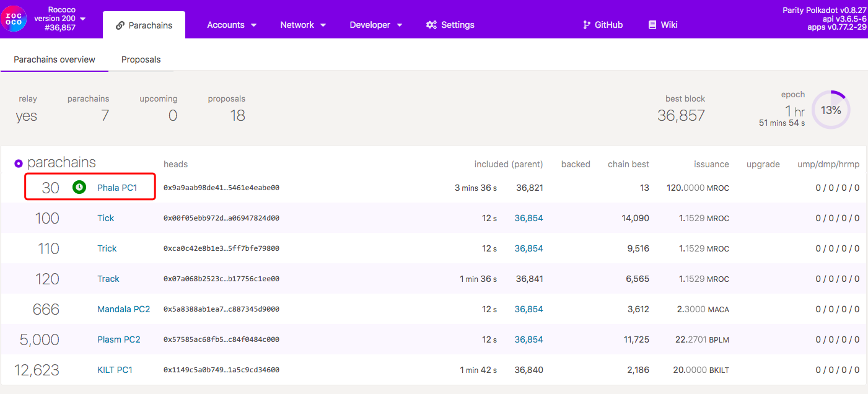Open the Parachains tab

144,25
